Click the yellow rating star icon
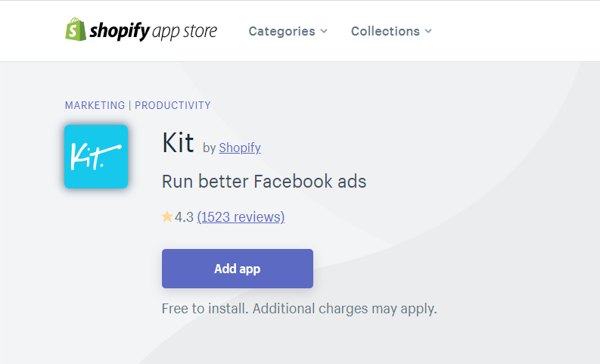The width and height of the screenshot is (600, 364). click(167, 216)
